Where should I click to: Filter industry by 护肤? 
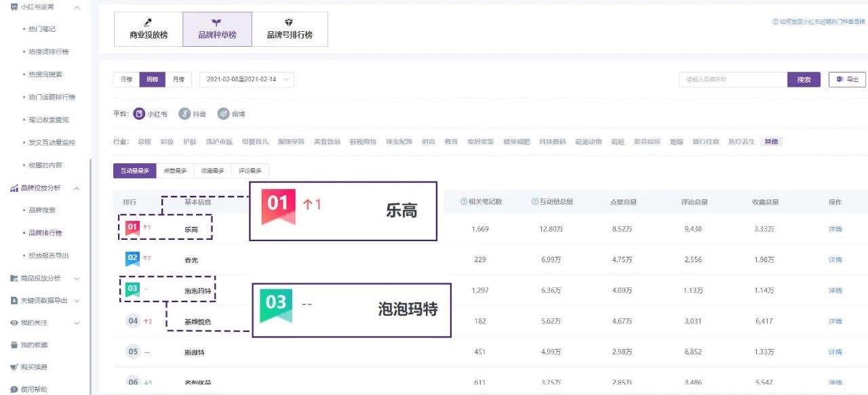tap(189, 142)
